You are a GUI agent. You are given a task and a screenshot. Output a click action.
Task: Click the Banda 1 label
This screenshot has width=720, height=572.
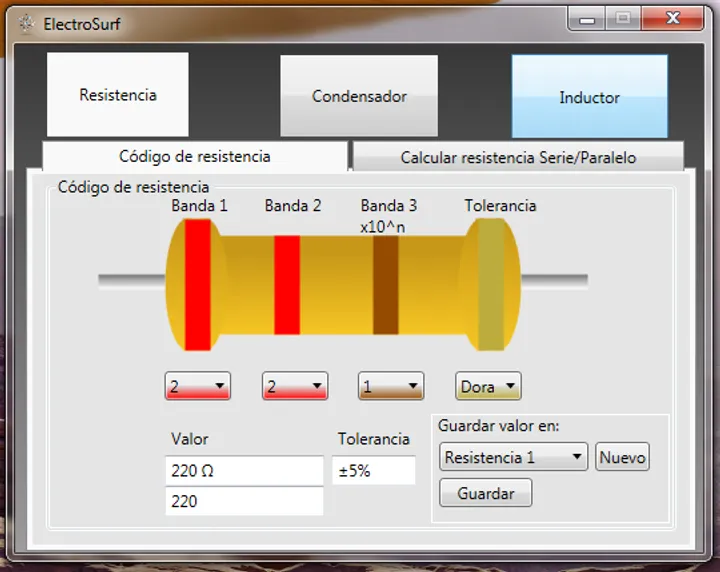click(x=199, y=206)
